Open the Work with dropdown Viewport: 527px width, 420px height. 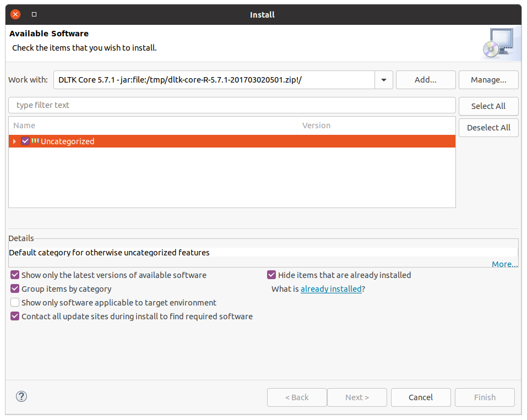(383, 79)
